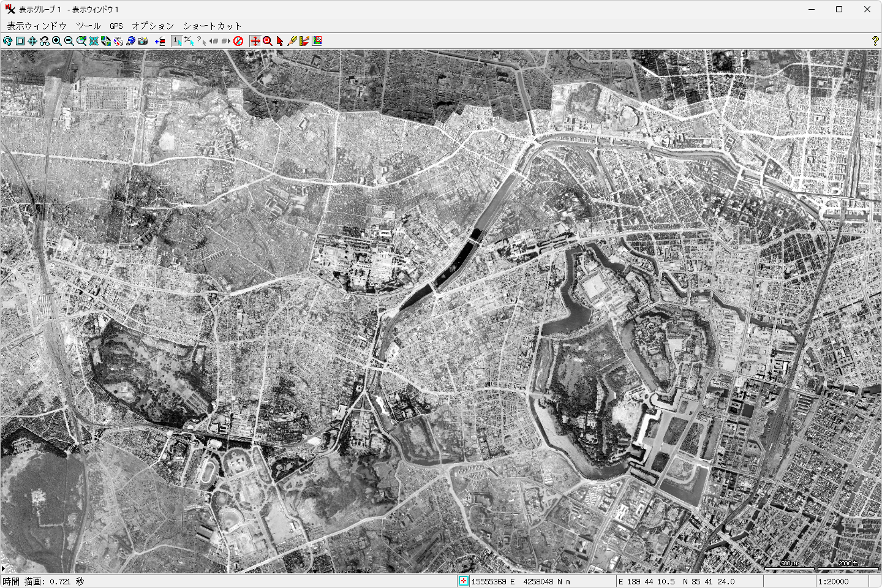Click the ruler measure tool icon

click(304, 41)
